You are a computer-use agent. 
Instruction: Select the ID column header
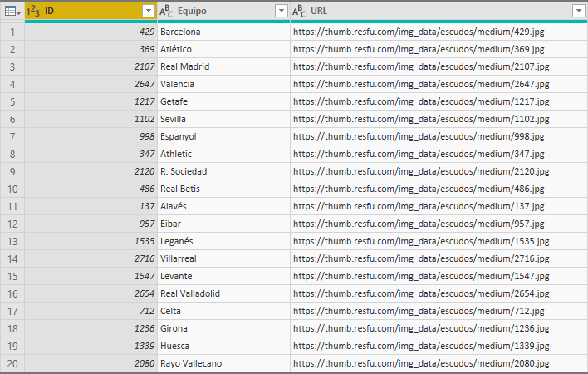click(91, 12)
